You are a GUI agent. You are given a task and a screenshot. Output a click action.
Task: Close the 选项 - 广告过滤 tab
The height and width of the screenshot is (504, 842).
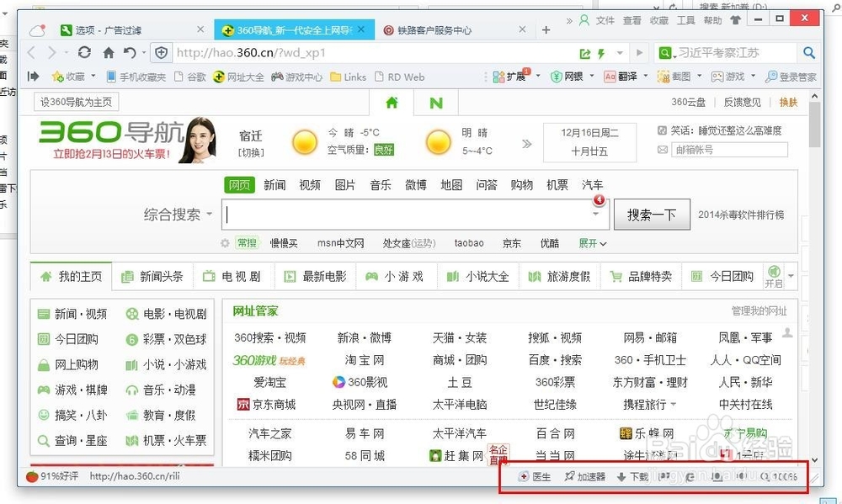[200, 29]
